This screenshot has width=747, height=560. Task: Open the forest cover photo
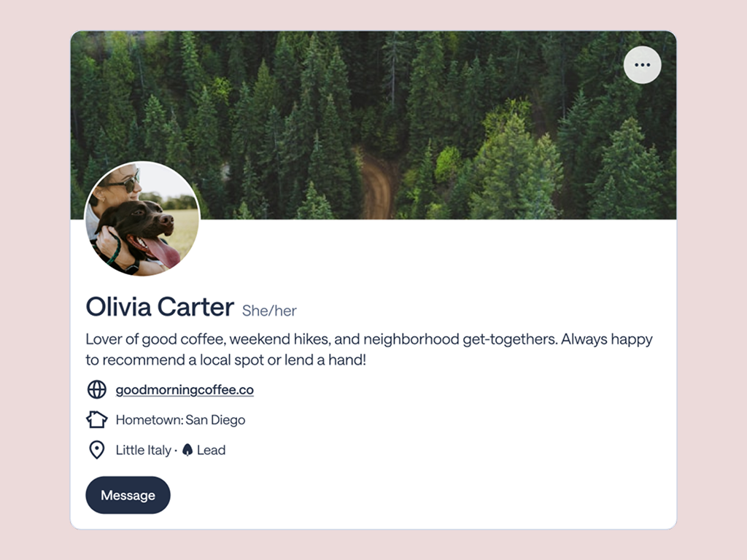click(x=373, y=125)
